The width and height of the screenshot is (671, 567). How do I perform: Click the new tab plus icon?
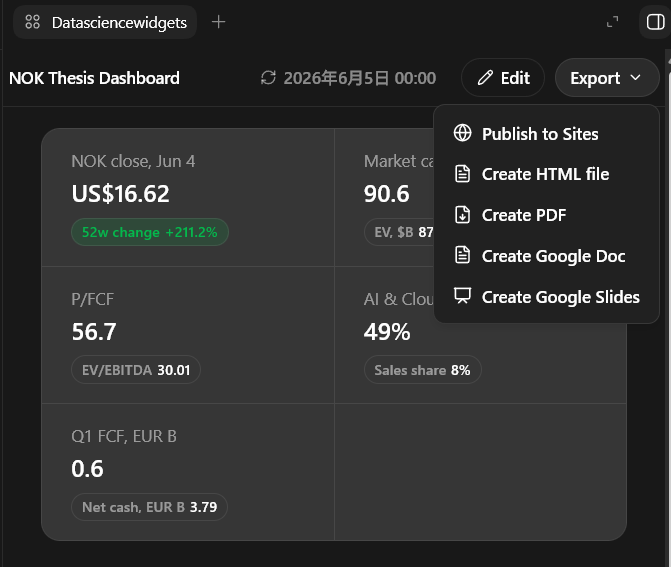[x=218, y=22]
